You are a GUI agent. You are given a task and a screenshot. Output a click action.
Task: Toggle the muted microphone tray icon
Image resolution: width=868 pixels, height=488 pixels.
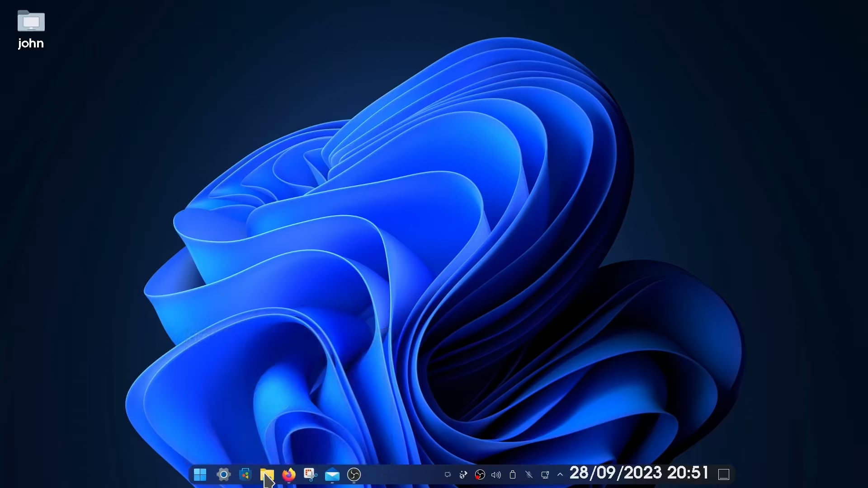coord(528,474)
